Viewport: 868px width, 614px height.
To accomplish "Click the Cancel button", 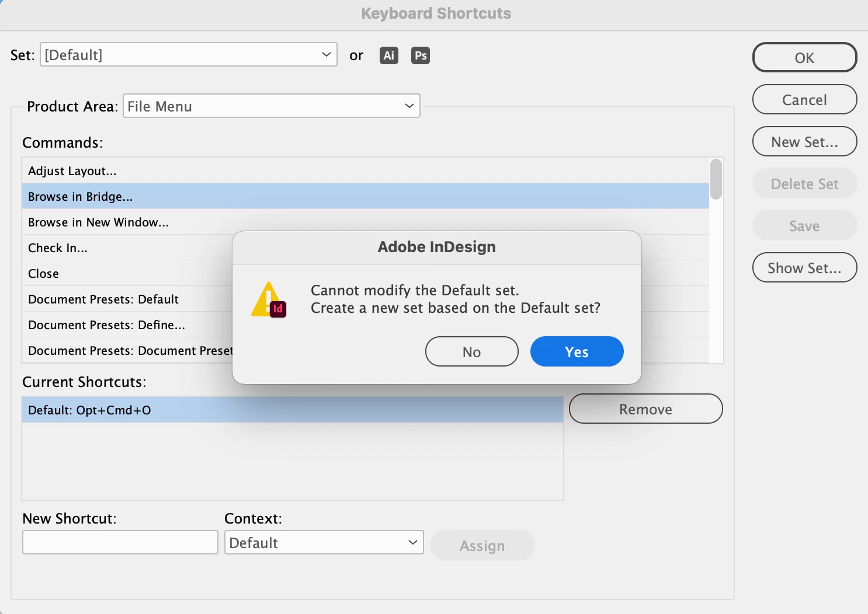I will (805, 100).
